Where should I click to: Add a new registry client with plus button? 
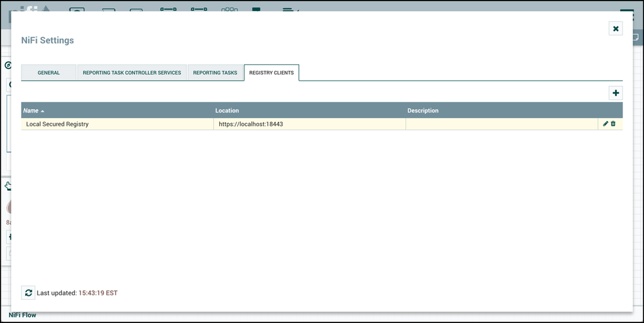615,93
